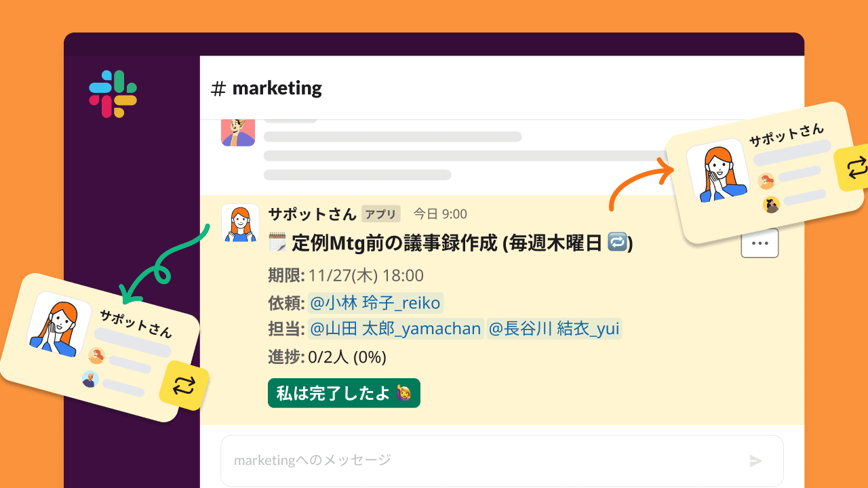Click the send message arrow icon
The image size is (868, 488).
click(x=755, y=461)
